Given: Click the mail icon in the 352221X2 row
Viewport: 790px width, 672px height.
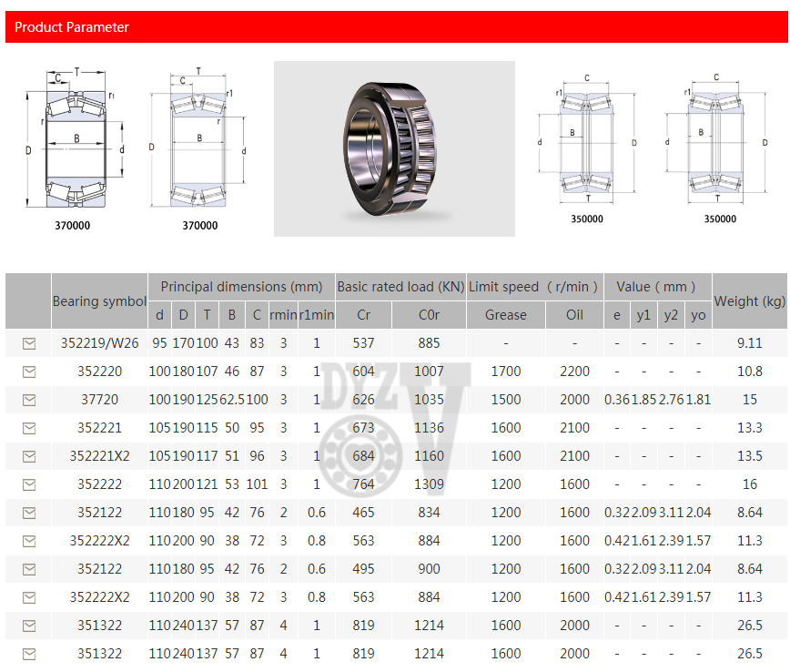Looking at the screenshot, I should point(28,456).
